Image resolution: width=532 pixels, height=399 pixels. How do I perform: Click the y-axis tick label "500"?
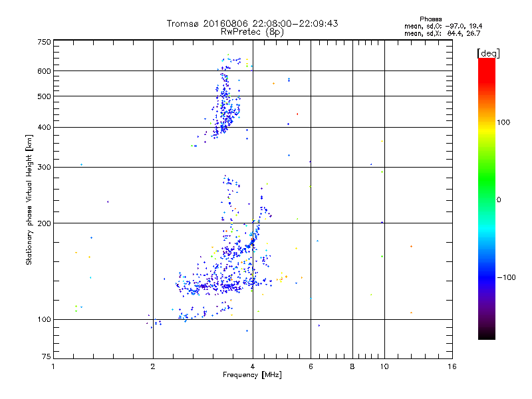tap(44, 96)
